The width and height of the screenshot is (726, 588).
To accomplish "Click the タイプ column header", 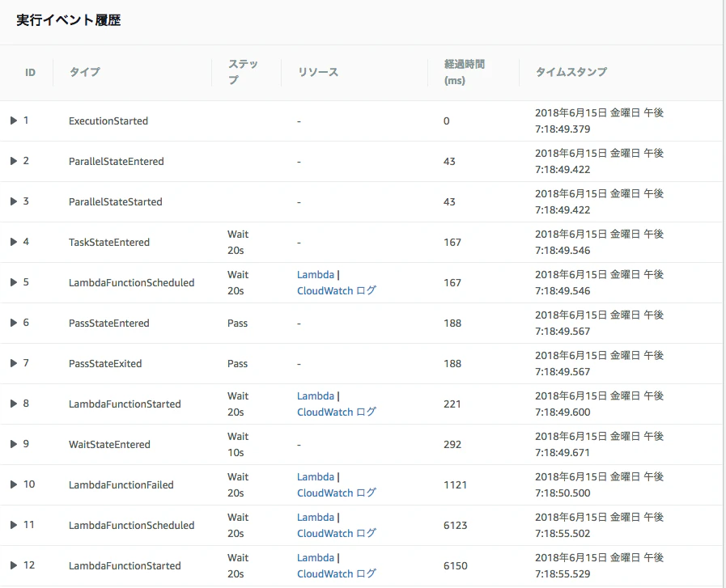I will point(84,72).
